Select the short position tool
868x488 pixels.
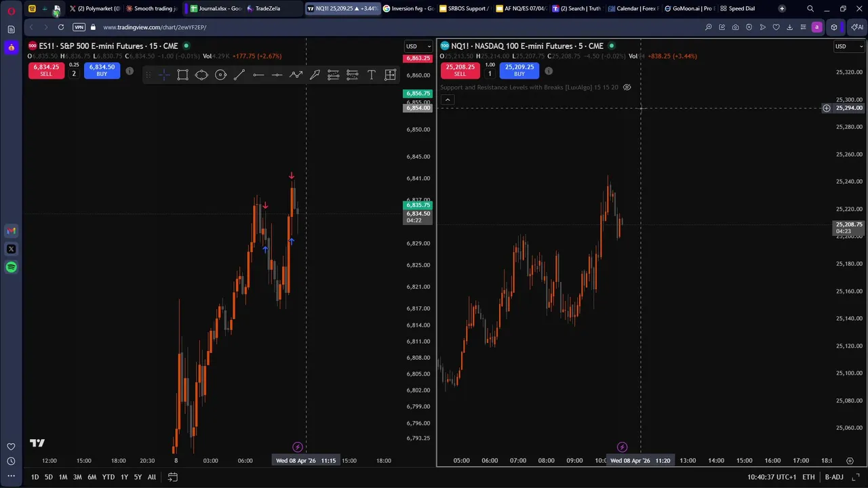pyautogui.click(x=352, y=75)
